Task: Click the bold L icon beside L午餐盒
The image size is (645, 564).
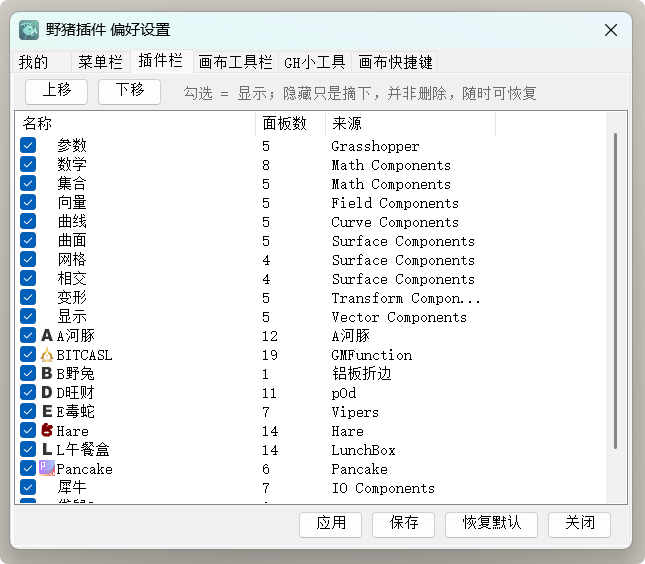Action: click(47, 449)
